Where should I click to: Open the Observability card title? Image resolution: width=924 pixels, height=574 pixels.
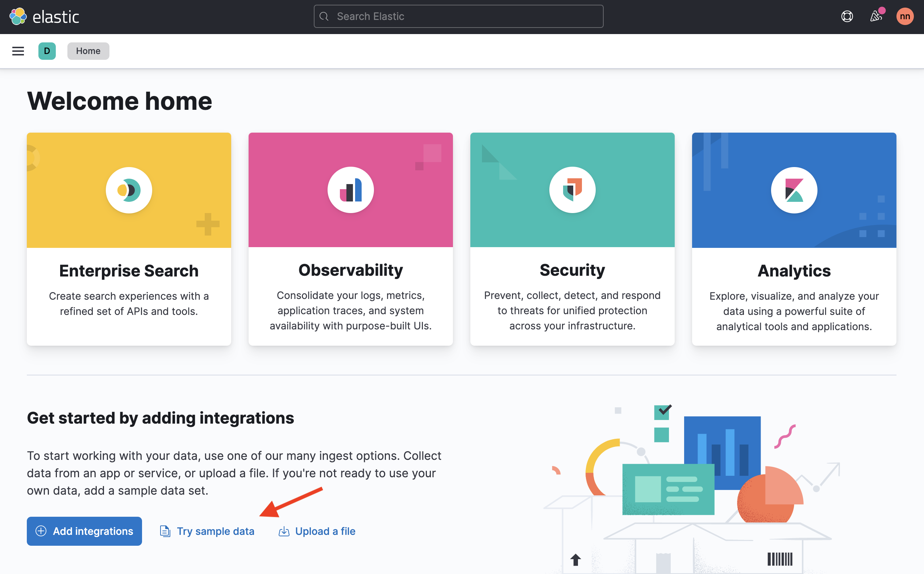tap(351, 270)
